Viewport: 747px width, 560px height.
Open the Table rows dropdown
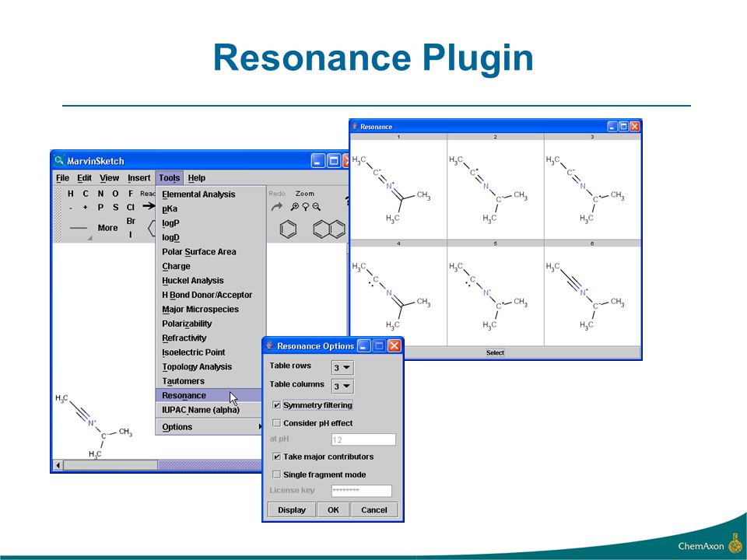pos(342,368)
